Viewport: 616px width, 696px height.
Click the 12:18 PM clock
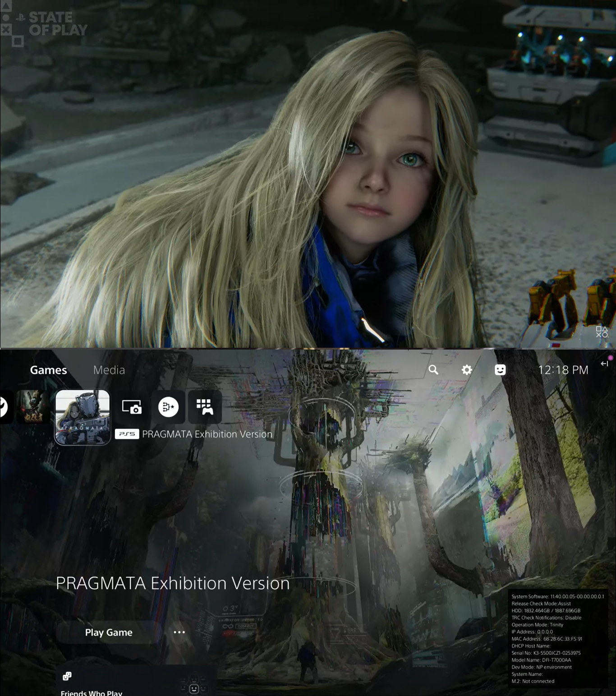(563, 370)
